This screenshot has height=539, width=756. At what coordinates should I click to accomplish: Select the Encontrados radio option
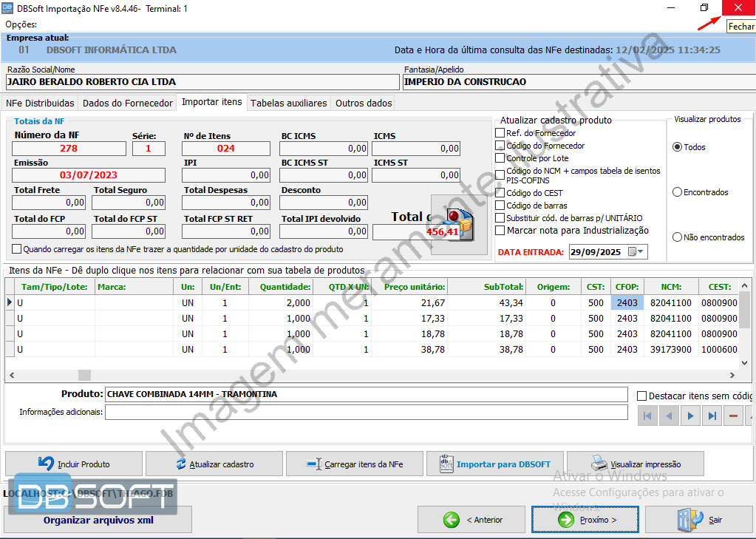tap(677, 192)
